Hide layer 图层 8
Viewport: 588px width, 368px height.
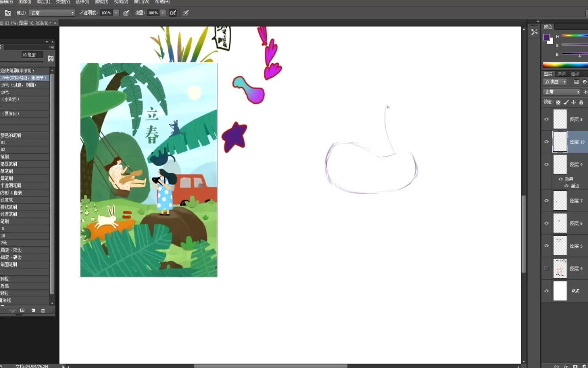(546, 119)
